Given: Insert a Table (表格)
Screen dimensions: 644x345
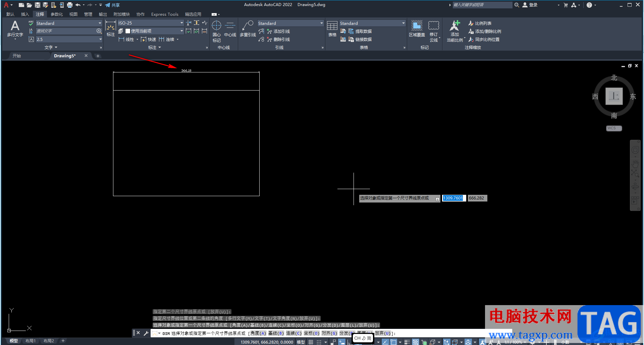Looking at the screenshot, I should [332, 28].
